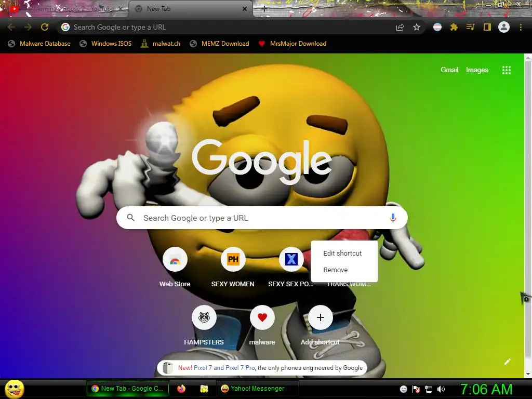Switch to New Tab - Google Chrome taskbar button
The image size is (532, 399).
pyautogui.click(x=128, y=389)
